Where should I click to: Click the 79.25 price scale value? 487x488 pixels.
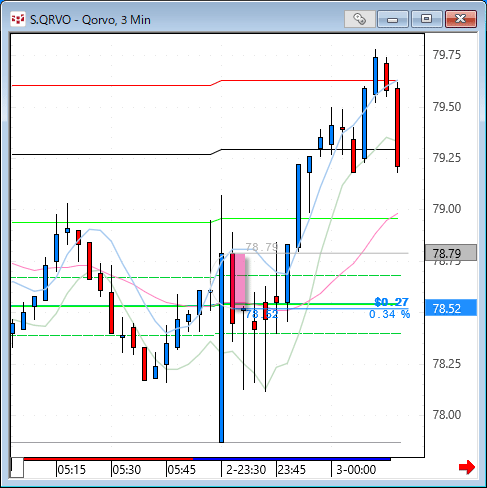tap(447, 158)
